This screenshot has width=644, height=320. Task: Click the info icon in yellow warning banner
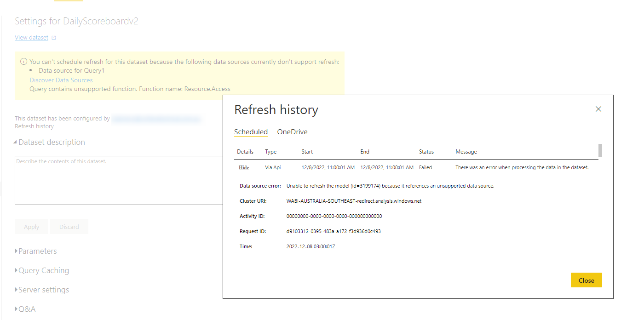click(x=23, y=62)
